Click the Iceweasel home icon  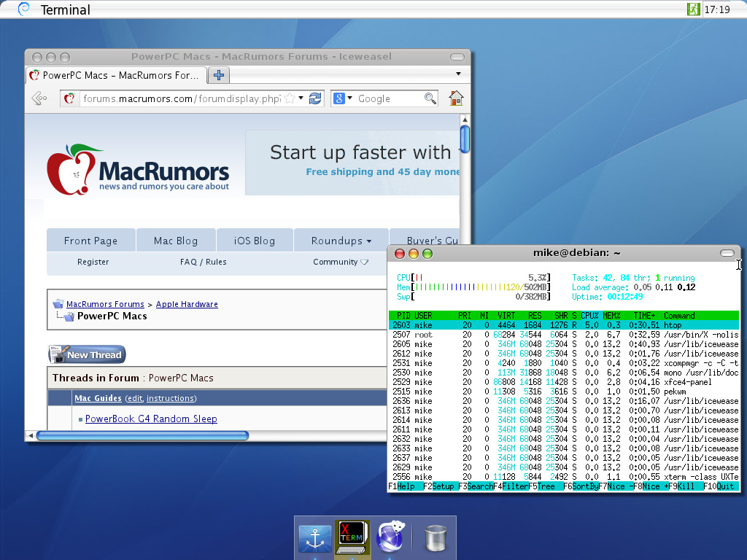(x=456, y=98)
